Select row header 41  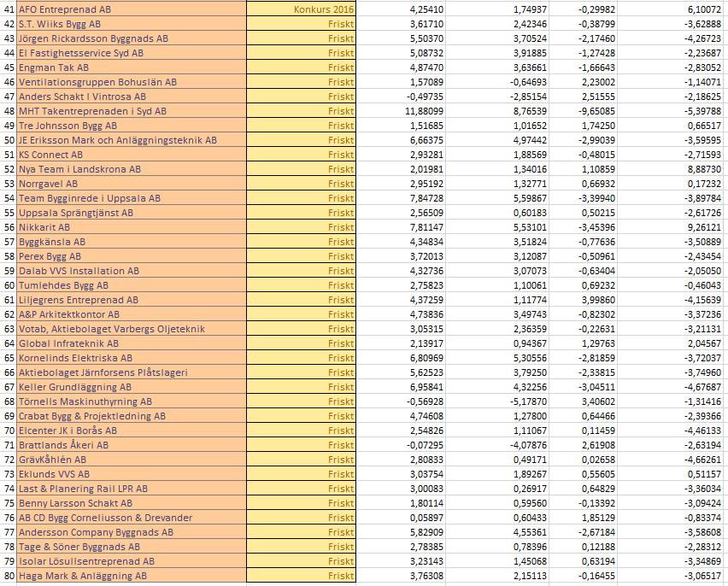(9, 9)
